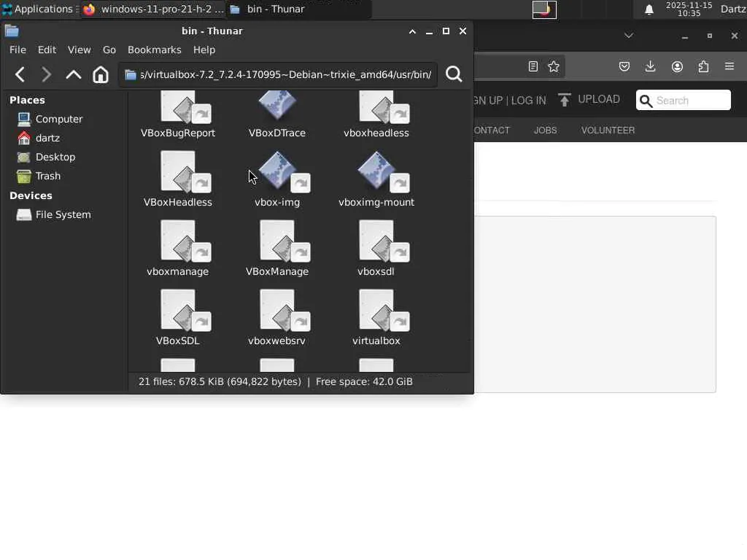Image resolution: width=747 pixels, height=560 pixels.
Task: Click the forward arrow in Thunar
Action: (x=46, y=74)
